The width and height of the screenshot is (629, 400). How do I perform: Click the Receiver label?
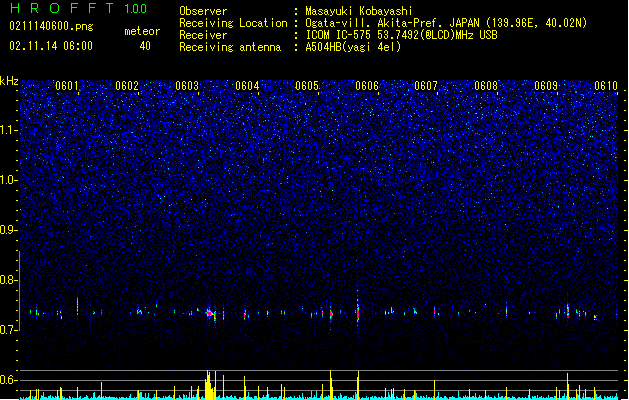tap(203, 35)
